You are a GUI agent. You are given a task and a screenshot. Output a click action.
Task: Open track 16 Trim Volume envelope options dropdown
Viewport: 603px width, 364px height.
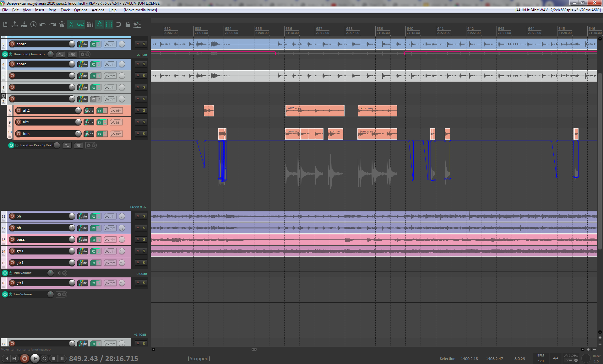[61, 294]
